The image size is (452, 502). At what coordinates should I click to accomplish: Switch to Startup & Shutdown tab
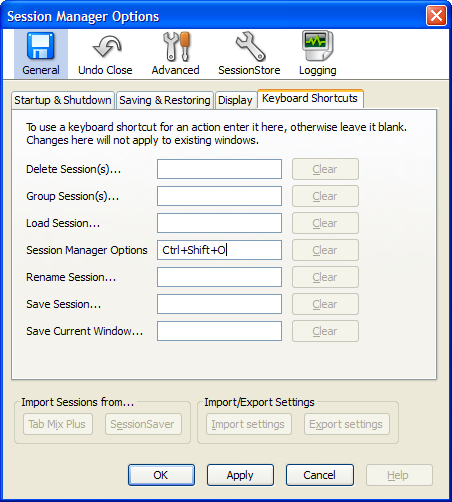coord(63,100)
